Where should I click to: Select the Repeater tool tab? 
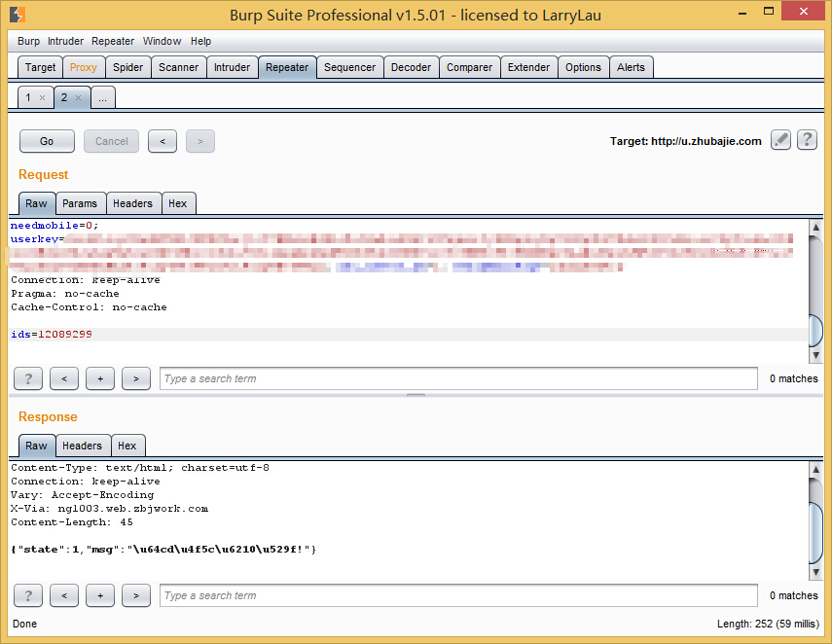pyautogui.click(x=287, y=67)
